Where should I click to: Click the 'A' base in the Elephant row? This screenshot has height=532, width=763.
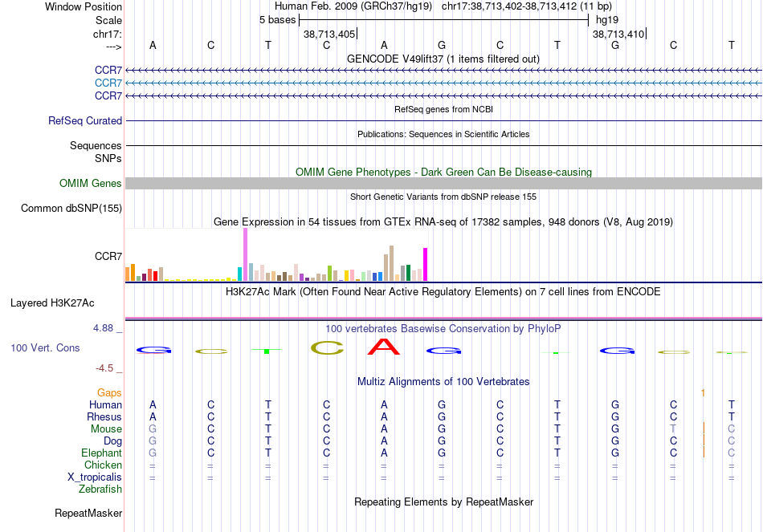coord(384,453)
